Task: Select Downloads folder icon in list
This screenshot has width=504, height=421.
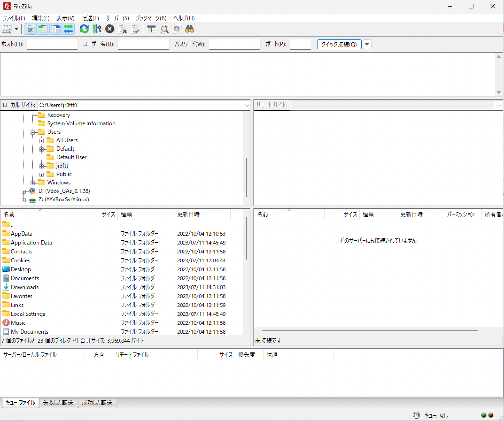Action: coord(6,287)
